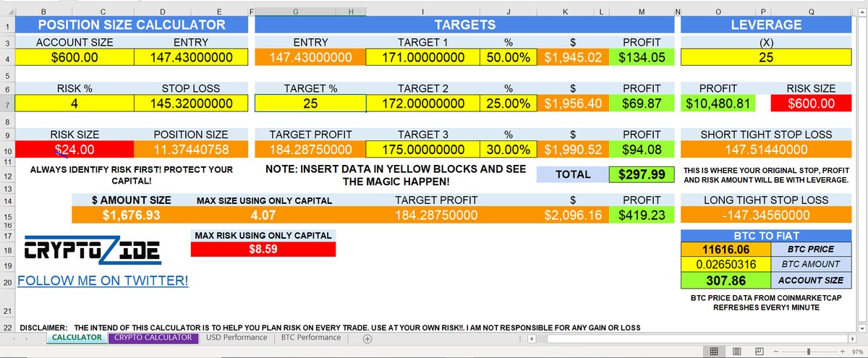Select account size cell 307.86
This screenshot has height=358, width=868.
[726, 280]
